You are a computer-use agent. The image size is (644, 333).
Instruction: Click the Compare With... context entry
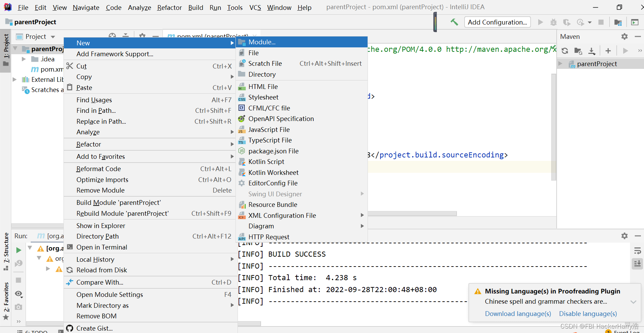coord(150,282)
